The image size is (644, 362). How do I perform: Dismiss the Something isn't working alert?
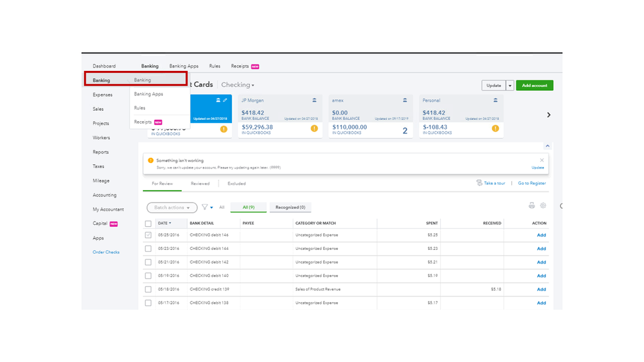(542, 160)
